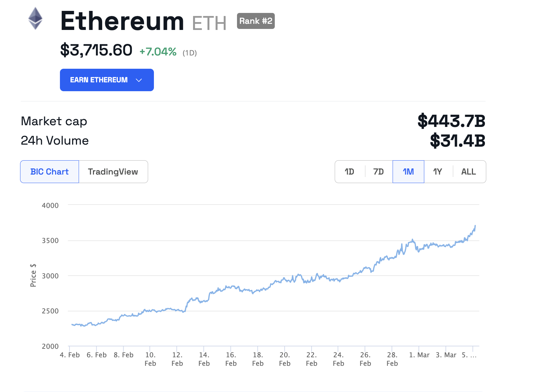Click the 14. Feb date axis label

(x=204, y=359)
